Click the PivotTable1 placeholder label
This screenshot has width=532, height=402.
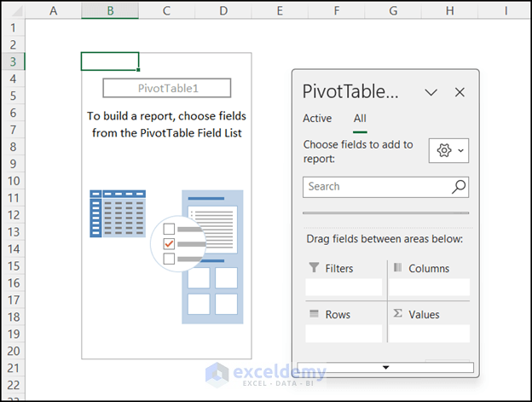coord(167,88)
